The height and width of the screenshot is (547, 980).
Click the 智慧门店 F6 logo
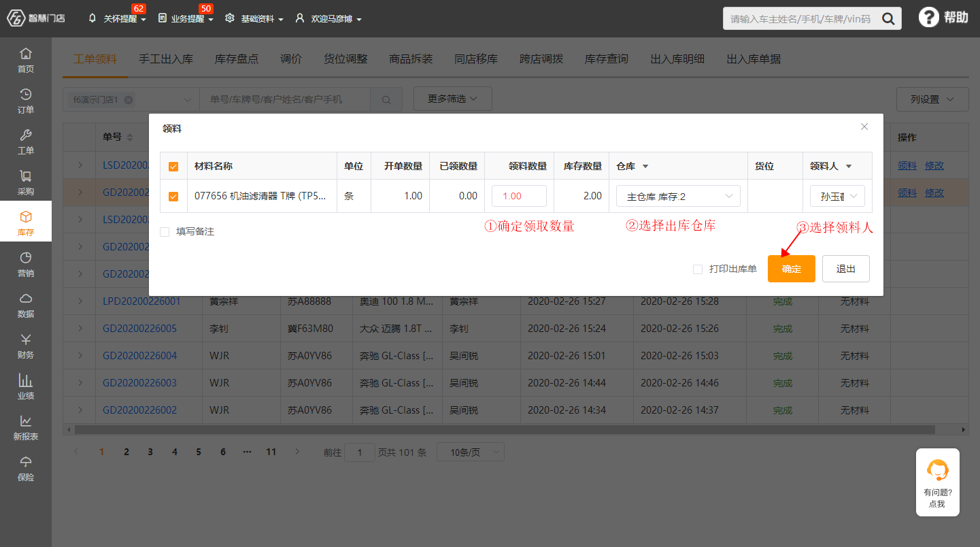click(x=36, y=18)
